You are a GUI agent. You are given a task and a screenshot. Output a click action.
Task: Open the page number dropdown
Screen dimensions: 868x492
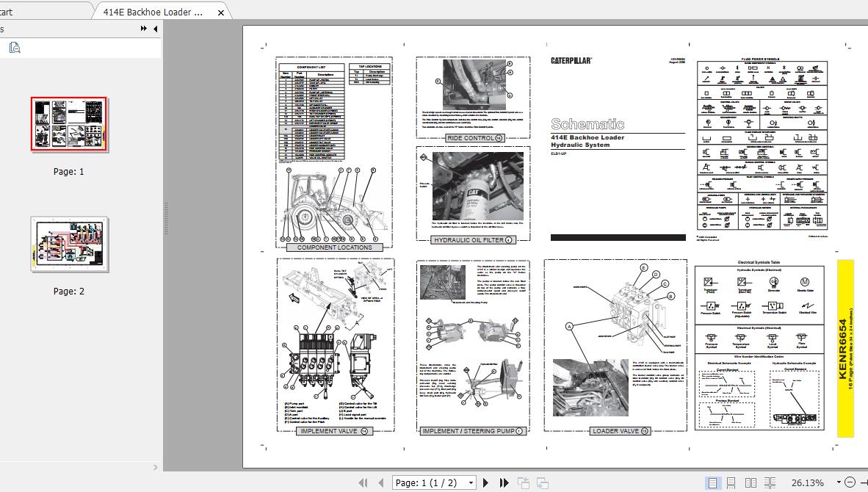pos(471,482)
